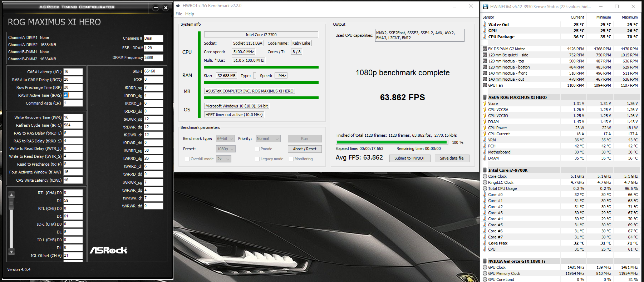Click the RAM Type box in System info
644x282 pixels.
(255, 76)
